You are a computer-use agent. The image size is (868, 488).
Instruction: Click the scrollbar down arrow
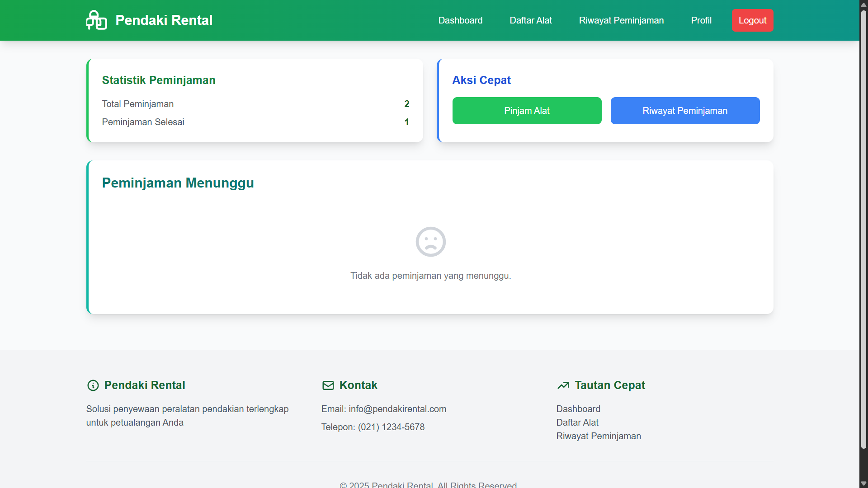click(x=863, y=483)
